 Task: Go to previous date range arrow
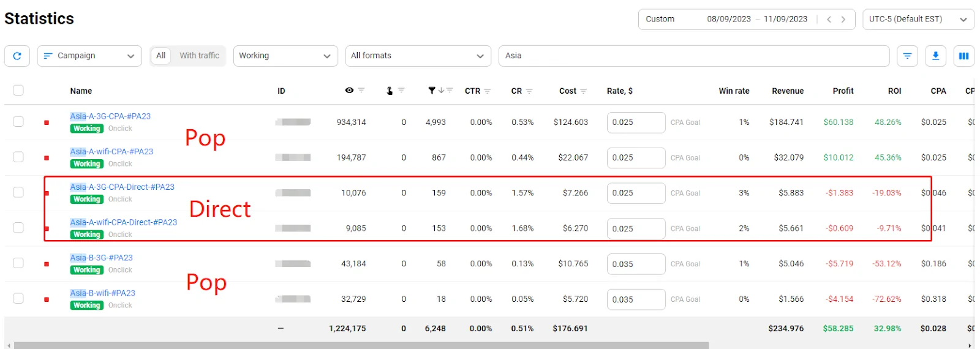pos(829,19)
